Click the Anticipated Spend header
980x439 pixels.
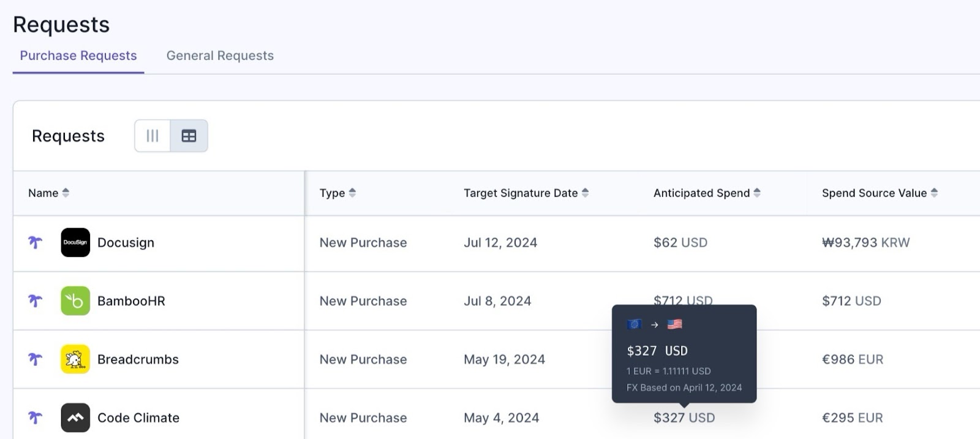pyautogui.click(x=701, y=193)
